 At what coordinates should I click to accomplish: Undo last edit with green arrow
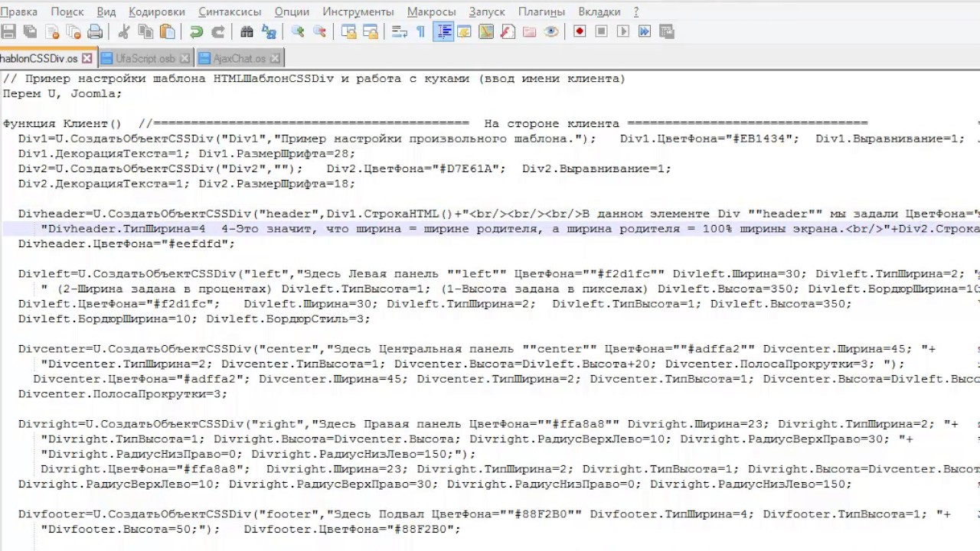point(196,31)
